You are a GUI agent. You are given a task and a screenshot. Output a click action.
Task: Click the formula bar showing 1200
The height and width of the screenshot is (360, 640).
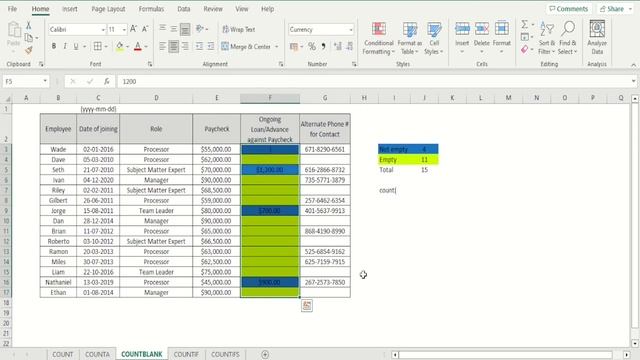click(376, 81)
